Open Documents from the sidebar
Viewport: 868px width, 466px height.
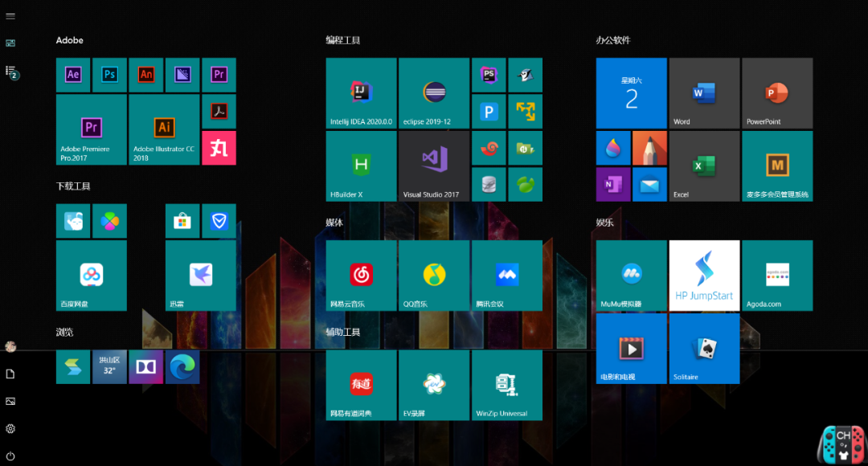[10, 374]
